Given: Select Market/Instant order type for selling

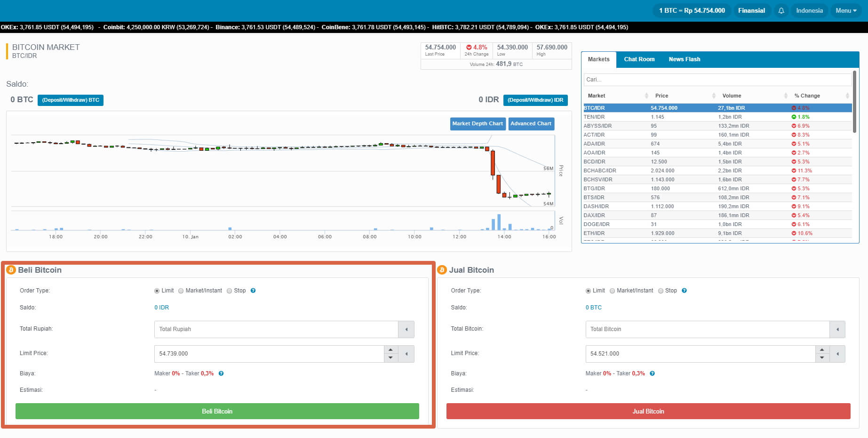Looking at the screenshot, I should [612, 291].
